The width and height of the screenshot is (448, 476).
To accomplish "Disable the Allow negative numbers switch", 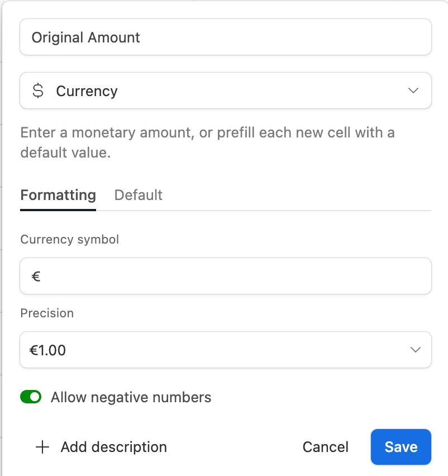I will tap(31, 397).
